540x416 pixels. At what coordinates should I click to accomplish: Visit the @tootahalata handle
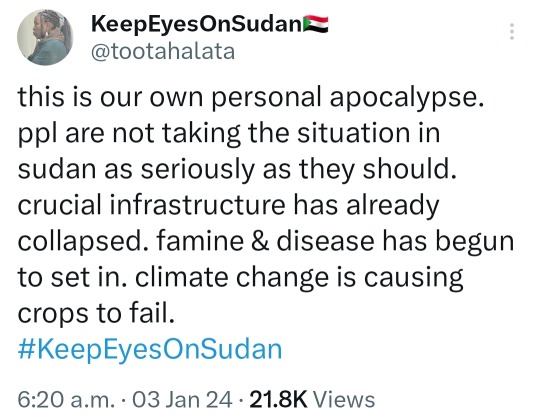click(x=163, y=52)
